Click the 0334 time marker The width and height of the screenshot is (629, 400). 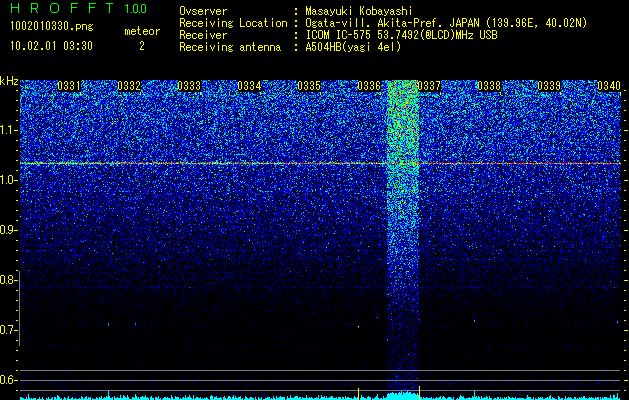(249, 85)
